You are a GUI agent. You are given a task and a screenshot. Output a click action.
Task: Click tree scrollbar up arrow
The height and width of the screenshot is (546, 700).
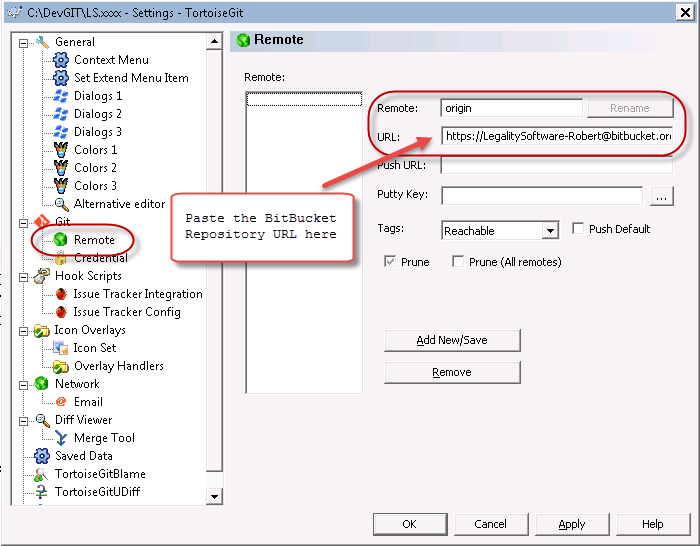(x=214, y=42)
